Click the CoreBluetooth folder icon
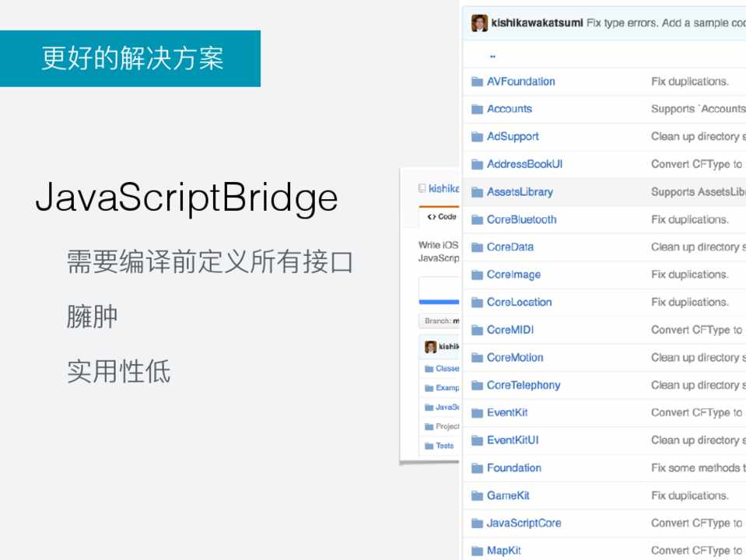This screenshot has width=746, height=560. pos(477,219)
